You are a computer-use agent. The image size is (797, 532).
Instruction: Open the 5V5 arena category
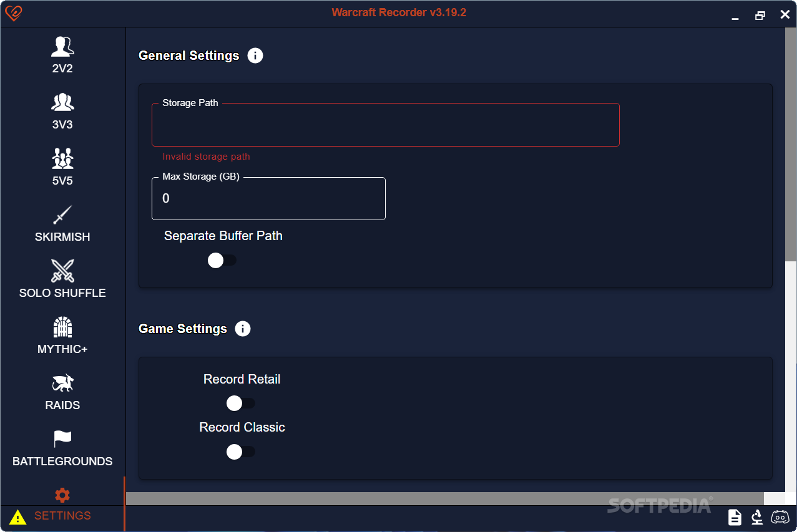(62, 168)
